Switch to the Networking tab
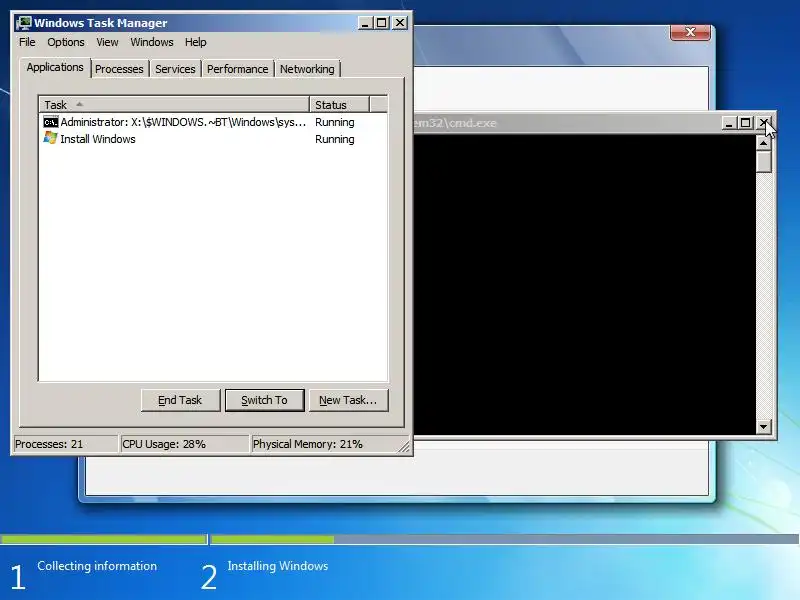 [x=307, y=69]
